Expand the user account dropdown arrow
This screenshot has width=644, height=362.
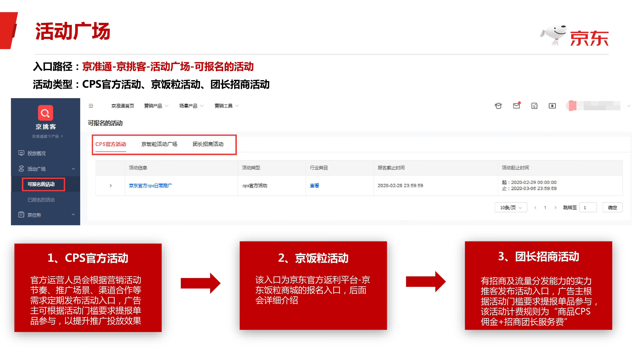[x=629, y=106]
